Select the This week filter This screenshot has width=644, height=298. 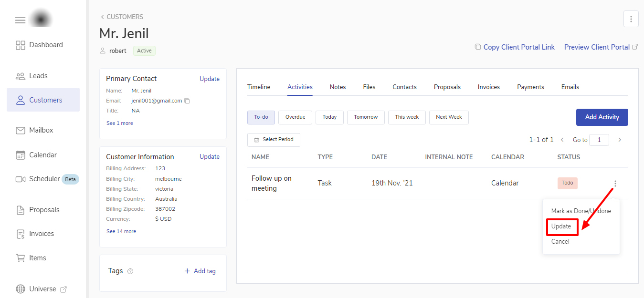pyautogui.click(x=407, y=117)
